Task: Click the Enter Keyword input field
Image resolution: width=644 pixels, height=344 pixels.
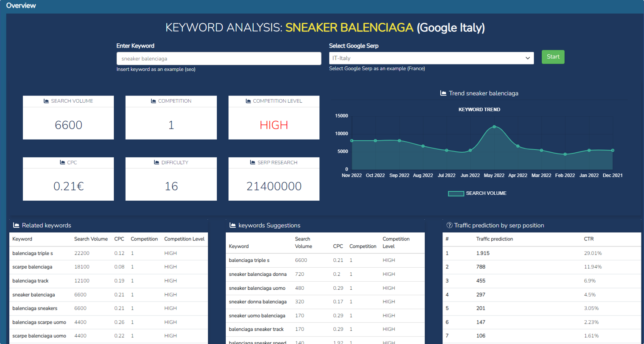Action: tap(219, 59)
